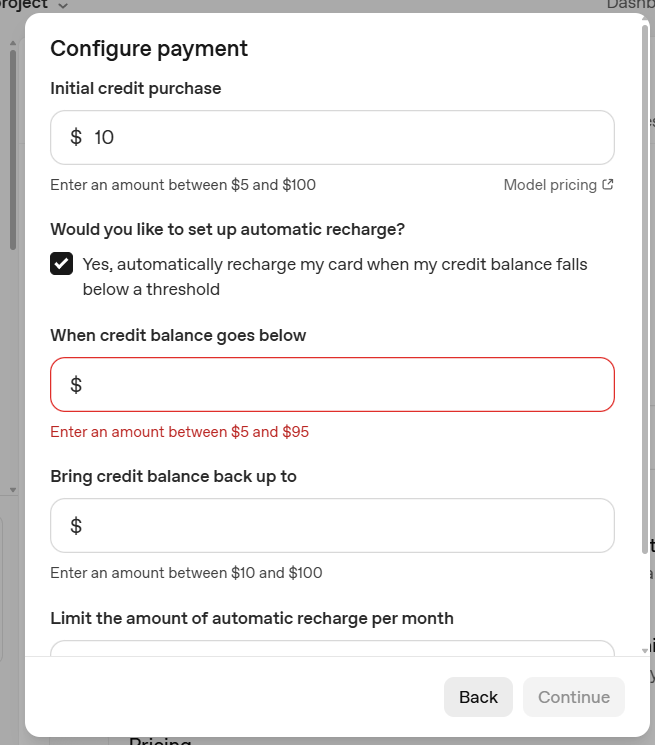Focus the 'When credit balance goes below' field

coord(332,384)
